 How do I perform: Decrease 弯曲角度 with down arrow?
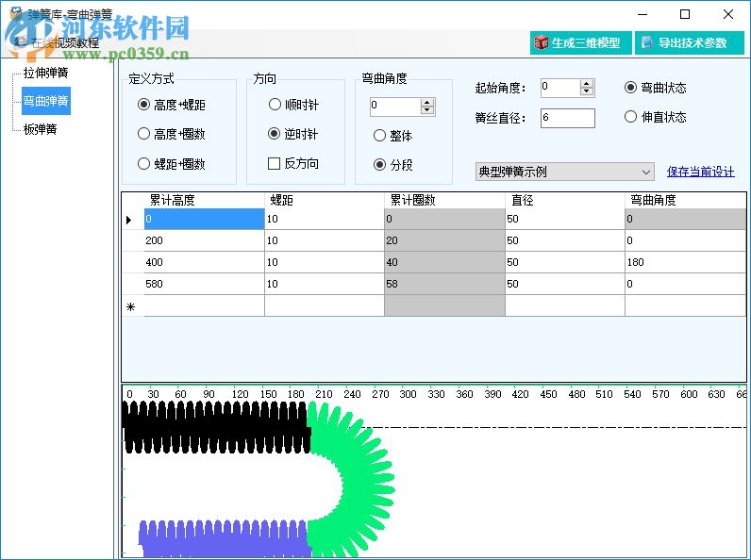427,110
